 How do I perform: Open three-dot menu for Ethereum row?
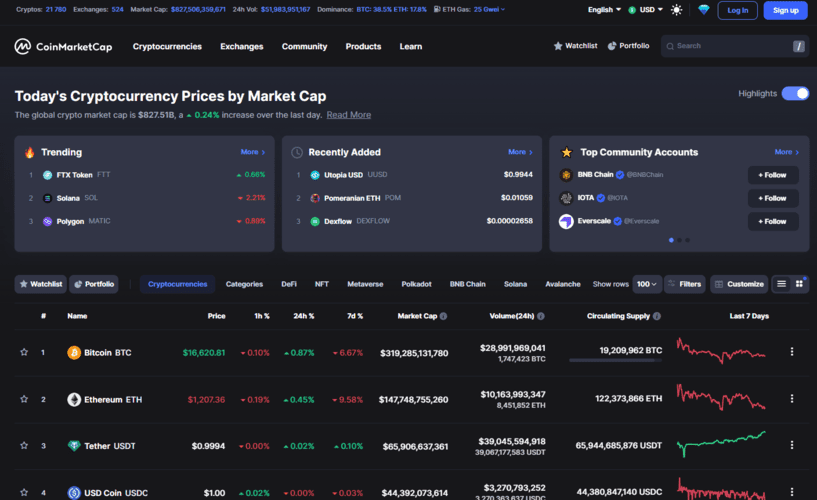(x=791, y=398)
